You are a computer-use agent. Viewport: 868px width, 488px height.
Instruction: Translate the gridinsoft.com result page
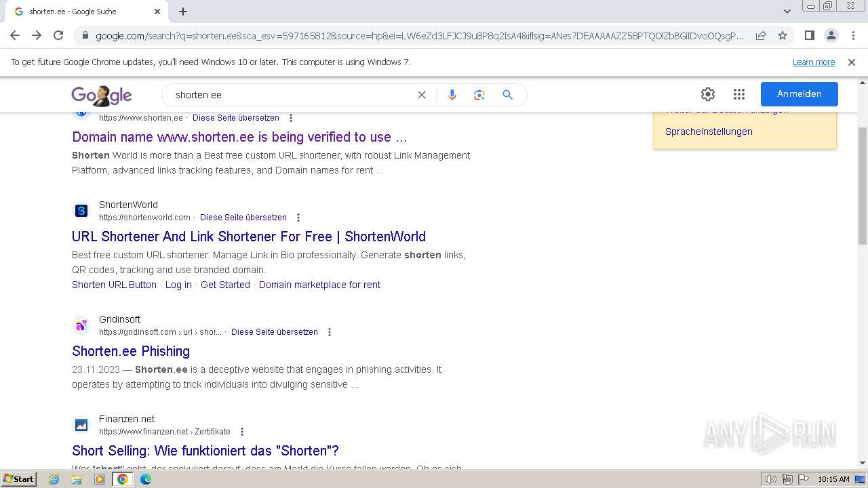275,332
